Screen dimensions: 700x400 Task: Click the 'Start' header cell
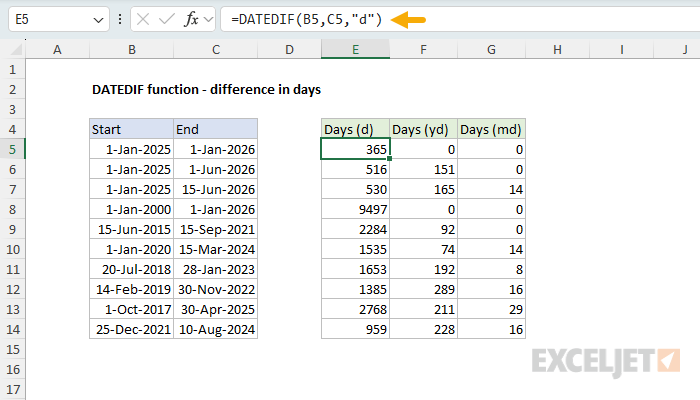point(132,129)
